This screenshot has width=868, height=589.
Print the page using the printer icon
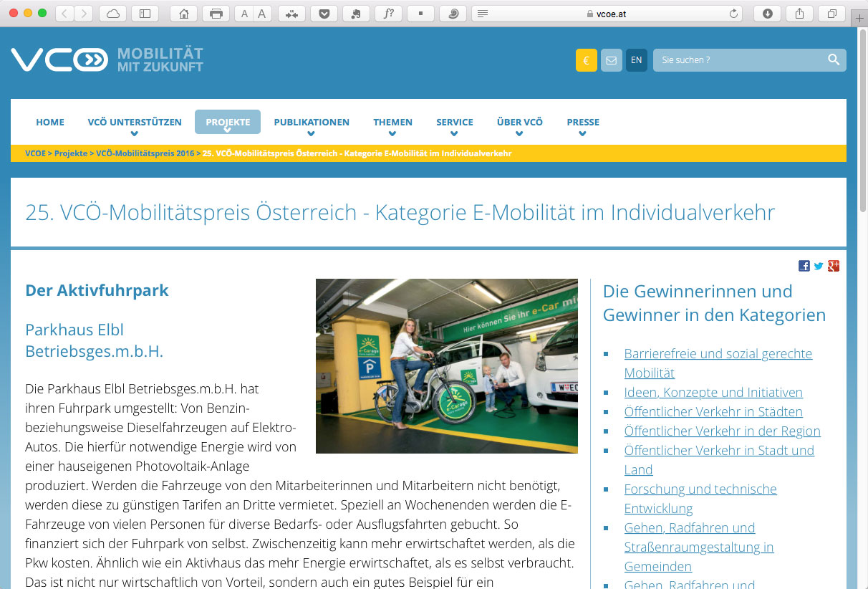[216, 13]
